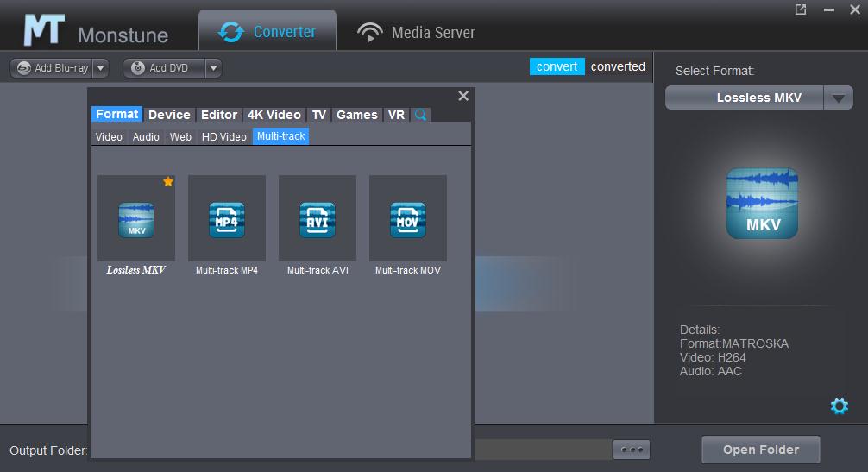
Task: Select the HD Video sub-tab
Action: 224,136
